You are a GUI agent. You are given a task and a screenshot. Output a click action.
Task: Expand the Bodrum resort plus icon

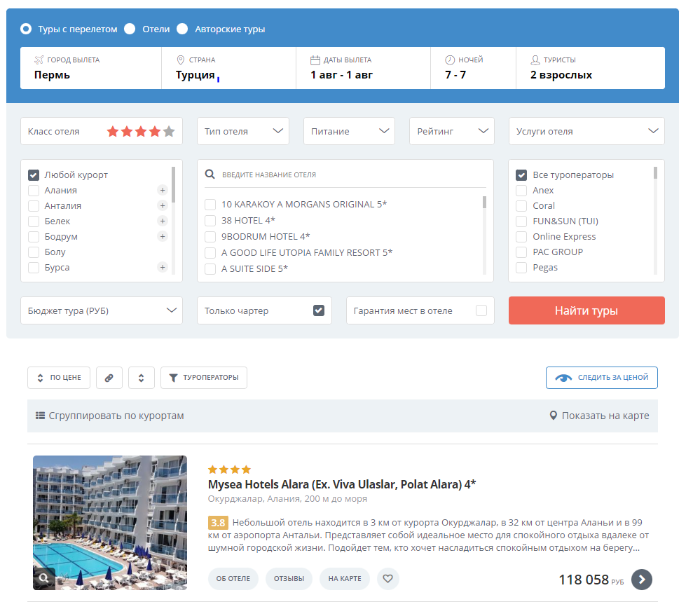click(x=163, y=237)
